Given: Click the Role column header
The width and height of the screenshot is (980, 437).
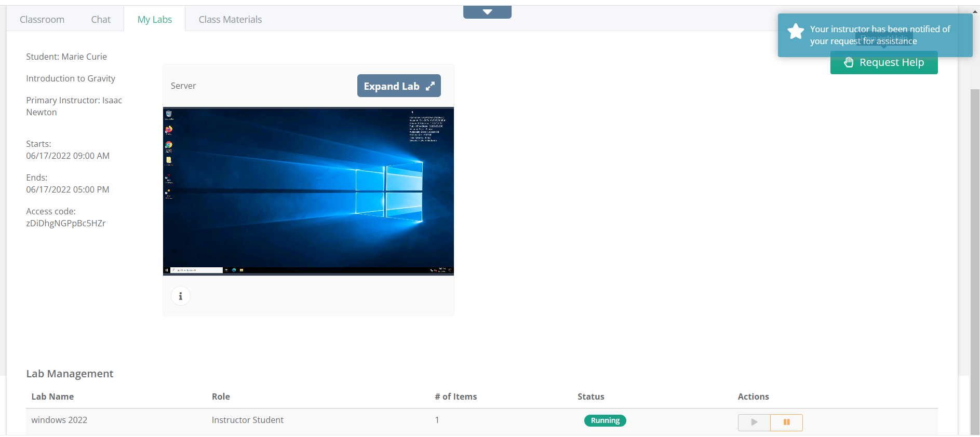Looking at the screenshot, I should tap(221, 397).
